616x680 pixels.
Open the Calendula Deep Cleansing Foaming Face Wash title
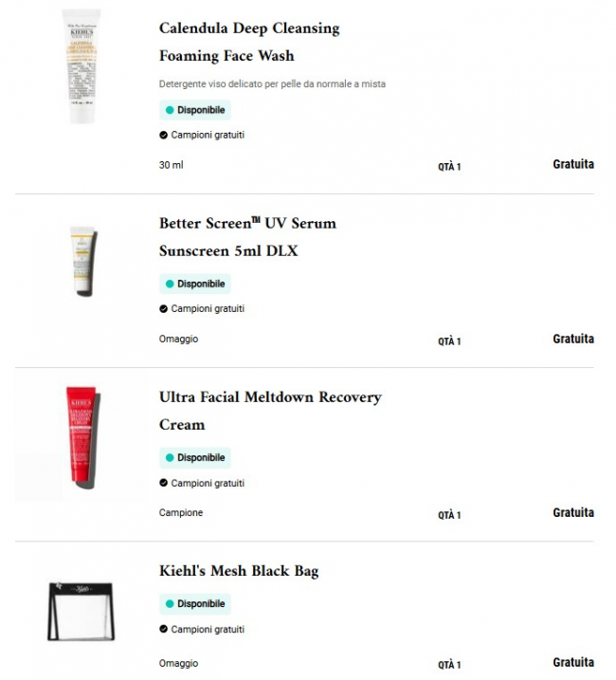point(248,42)
